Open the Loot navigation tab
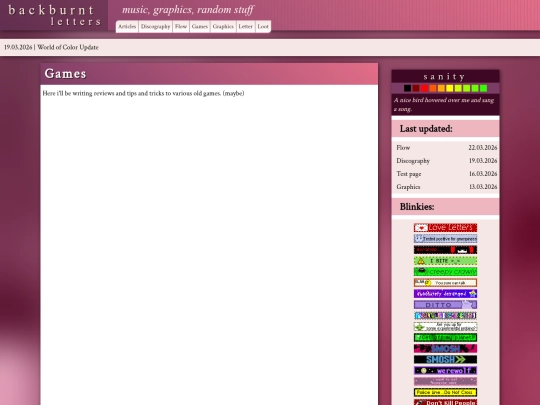Viewport: 540px width, 405px height. [263, 27]
